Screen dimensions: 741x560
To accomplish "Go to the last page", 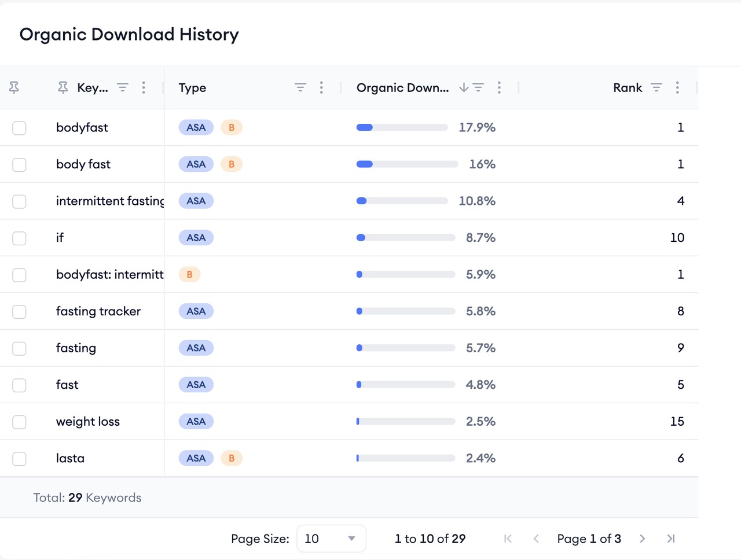I will point(670,539).
